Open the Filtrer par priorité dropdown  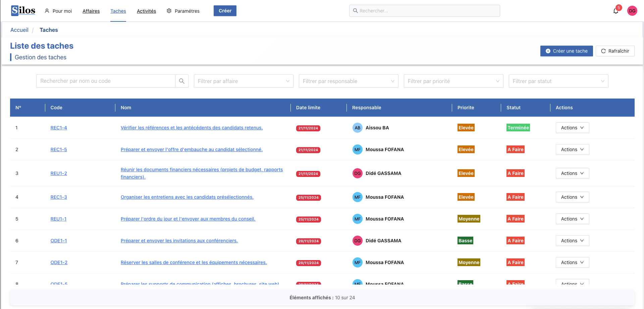pyautogui.click(x=453, y=81)
